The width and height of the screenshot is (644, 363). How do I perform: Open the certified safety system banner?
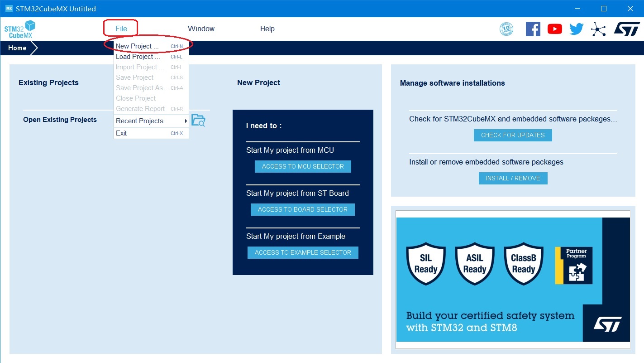(x=513, y=280)
